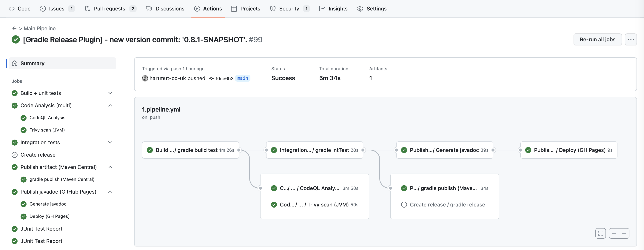Click the main branch label

click(243, 78)
